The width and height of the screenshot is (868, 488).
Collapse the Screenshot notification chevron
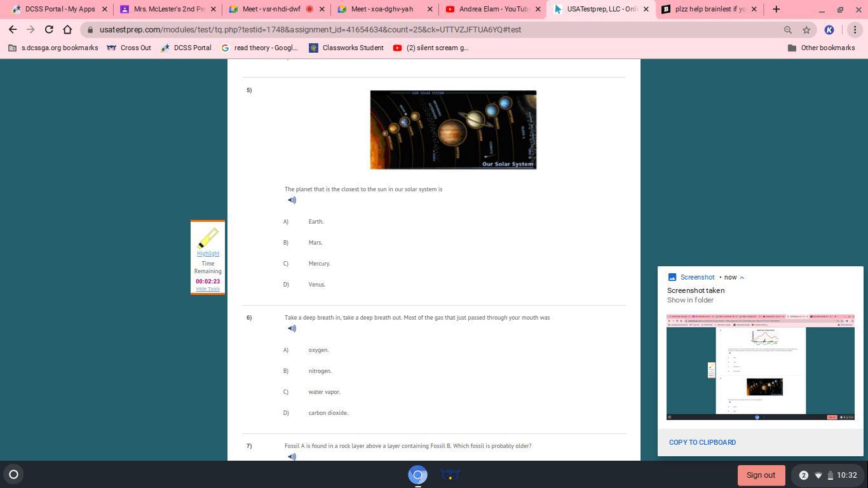click(x=742, y=278)
